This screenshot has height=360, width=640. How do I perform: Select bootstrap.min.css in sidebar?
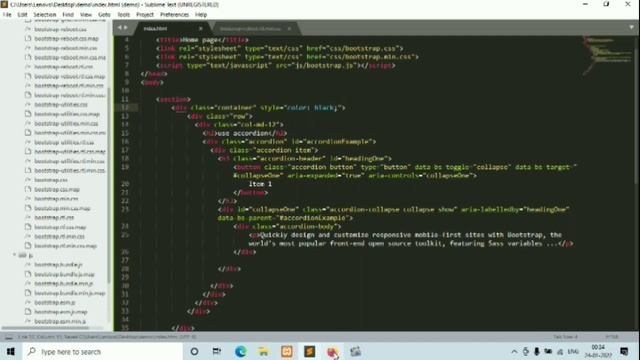pyautogui.click(x=56, y=199)
